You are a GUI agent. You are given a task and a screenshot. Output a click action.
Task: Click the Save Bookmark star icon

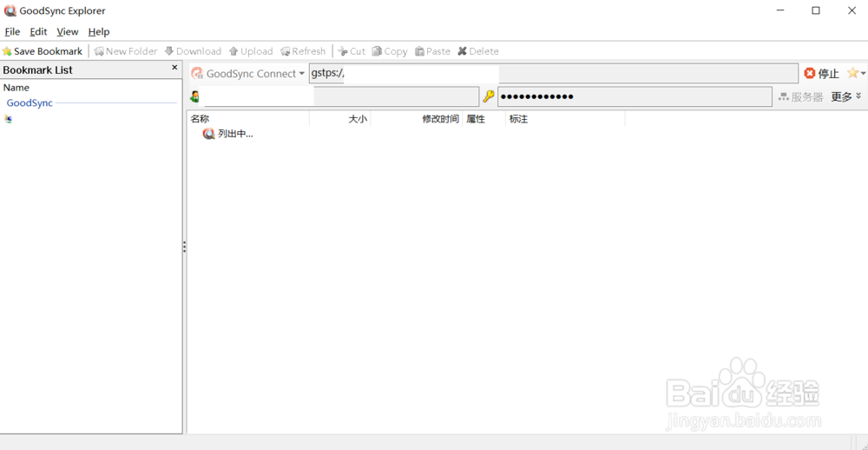click(x=7, y=51)
